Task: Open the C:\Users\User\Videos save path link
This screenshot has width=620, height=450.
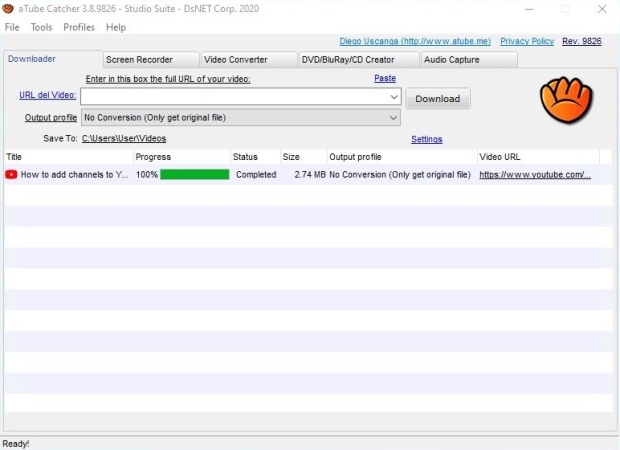Action: click(x=124, y=139)
